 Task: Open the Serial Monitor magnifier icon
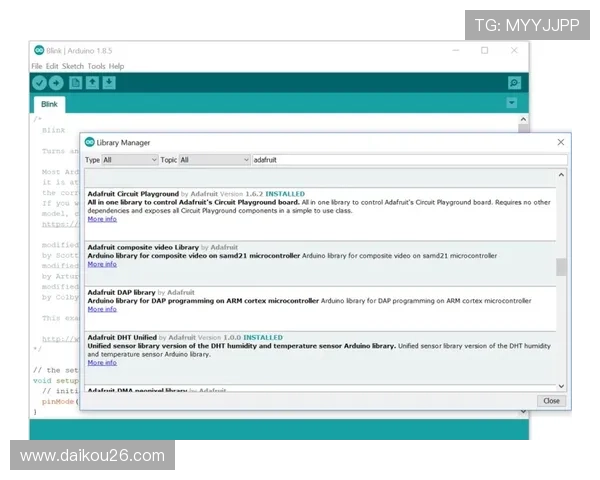[x=514, y=83]
